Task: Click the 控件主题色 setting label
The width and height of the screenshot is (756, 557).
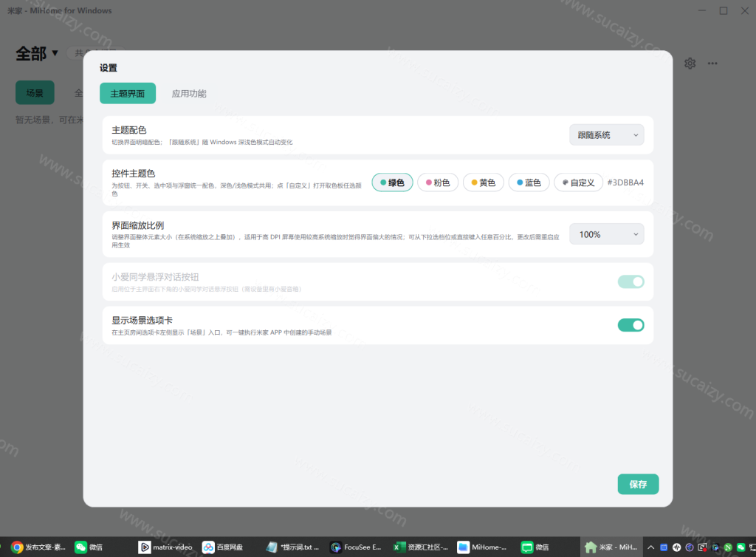Action: click(x=134, y=174)
